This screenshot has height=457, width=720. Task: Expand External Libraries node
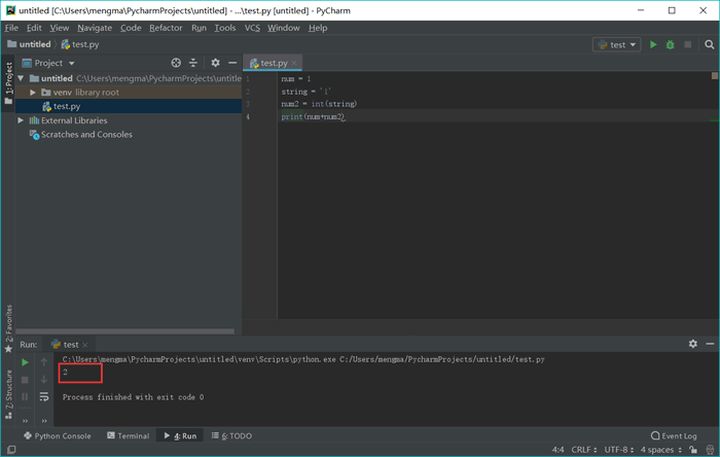[x=21, y=120]
